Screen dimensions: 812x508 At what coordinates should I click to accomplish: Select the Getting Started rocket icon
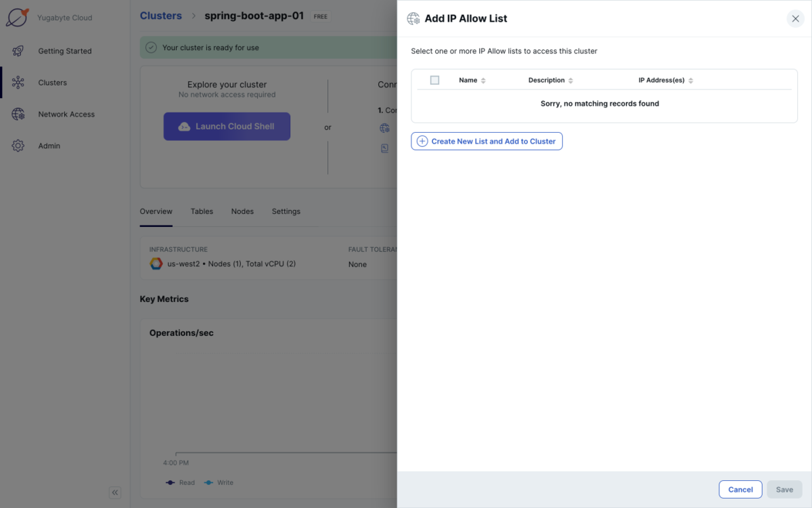[x=18, y=51]
